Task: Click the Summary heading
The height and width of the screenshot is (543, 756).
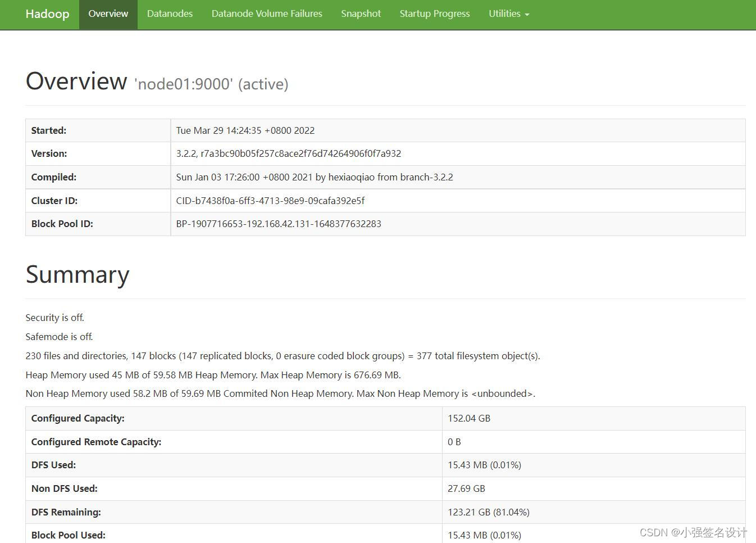Action: 78,274
